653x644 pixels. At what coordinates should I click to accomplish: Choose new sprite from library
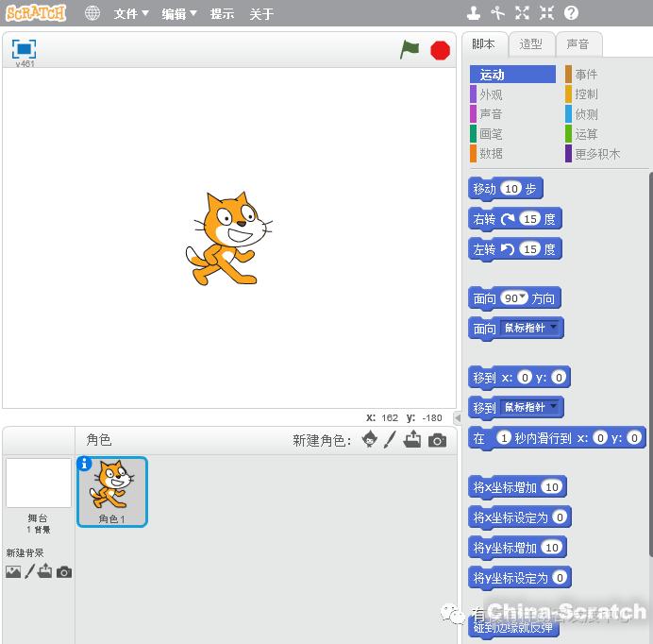point(370,440)
